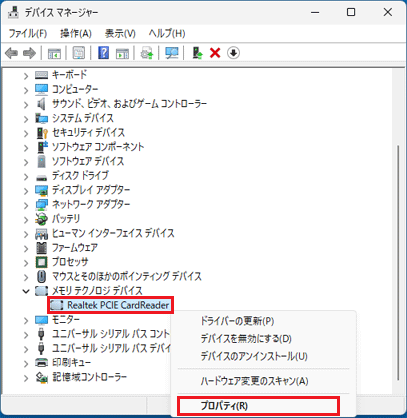Toggle the console tree show/hide icon
The image size is (407, 418).
[x=54, y=53]
